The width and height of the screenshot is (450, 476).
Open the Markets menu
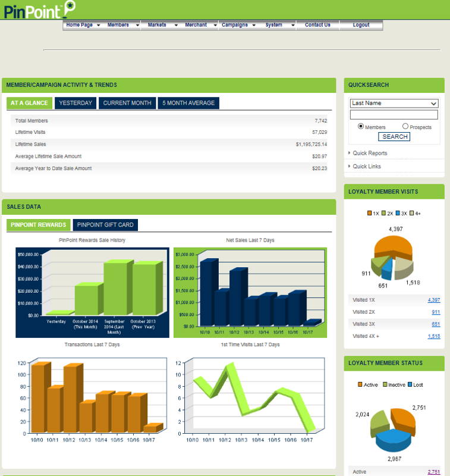157,25
